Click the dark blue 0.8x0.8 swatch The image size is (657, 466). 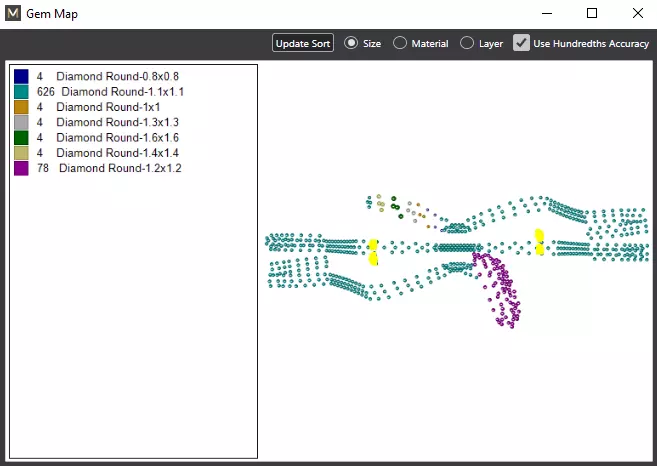[21, 76]
